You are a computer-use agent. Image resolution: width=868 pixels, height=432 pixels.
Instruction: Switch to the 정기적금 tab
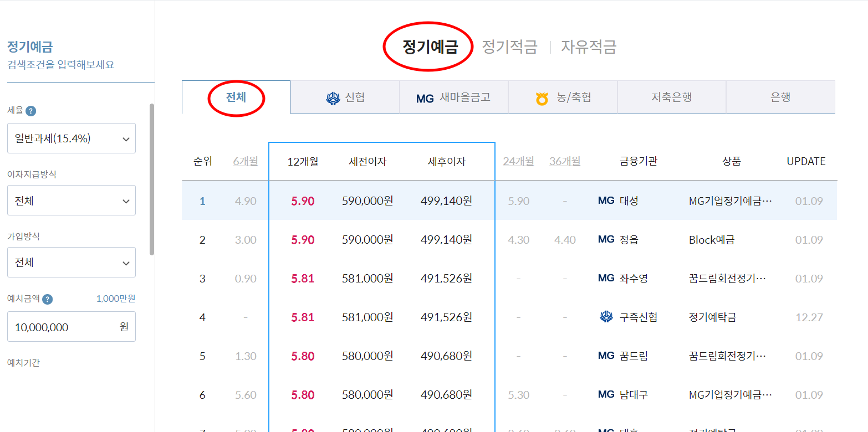(509, 47)
